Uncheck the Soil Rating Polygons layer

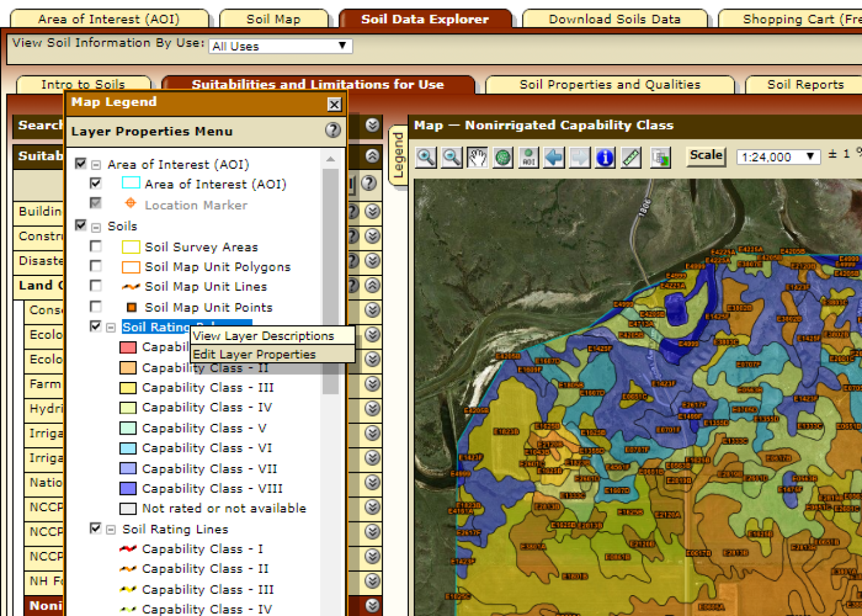96,326
